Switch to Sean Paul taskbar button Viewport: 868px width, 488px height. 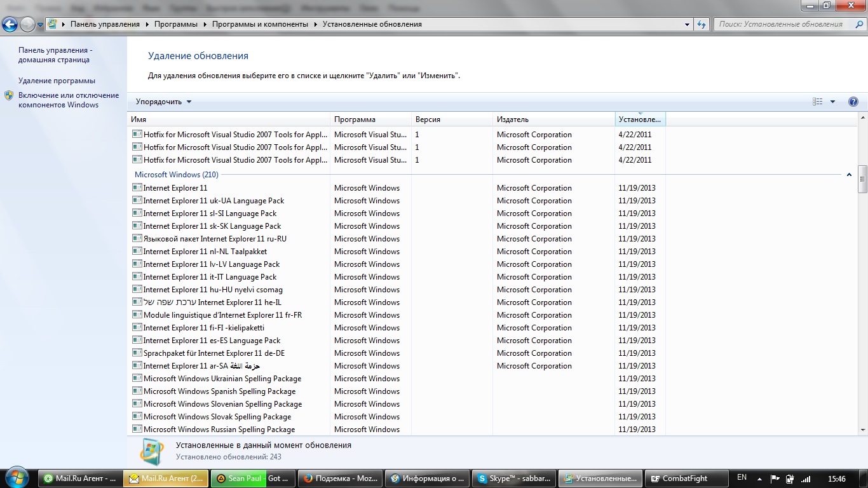pyautogui.click(x=253, y=478)
